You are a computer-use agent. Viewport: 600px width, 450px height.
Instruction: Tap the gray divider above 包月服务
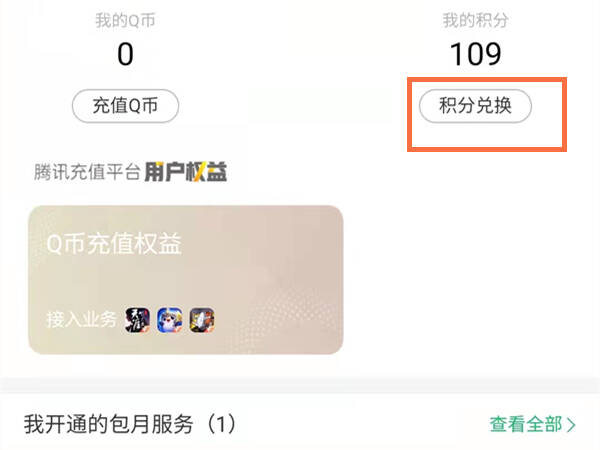(300, 385)
